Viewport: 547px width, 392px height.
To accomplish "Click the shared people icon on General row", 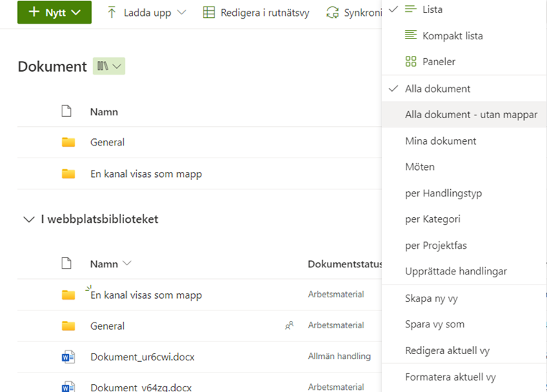I will coord(289,325).
